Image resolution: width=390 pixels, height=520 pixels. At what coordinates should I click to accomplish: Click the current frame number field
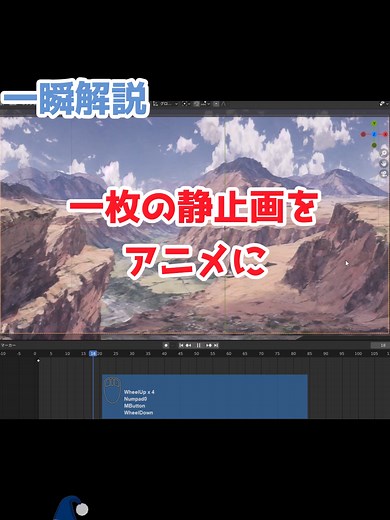pos(380,345)
